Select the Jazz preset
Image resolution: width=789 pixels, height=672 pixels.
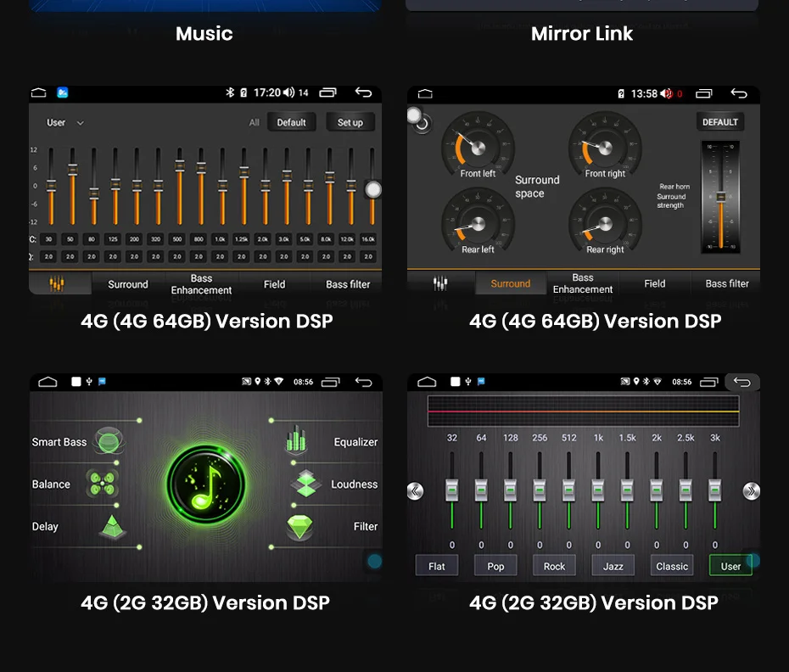point(613,566)
